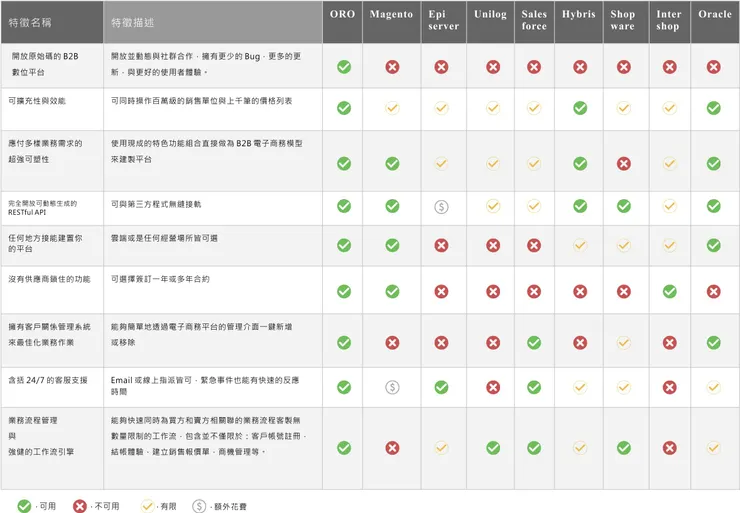The image size is (740, 513).
Task: Click Oracle's green check in 可擴充性與效能 row
Action: pos(714,108)
